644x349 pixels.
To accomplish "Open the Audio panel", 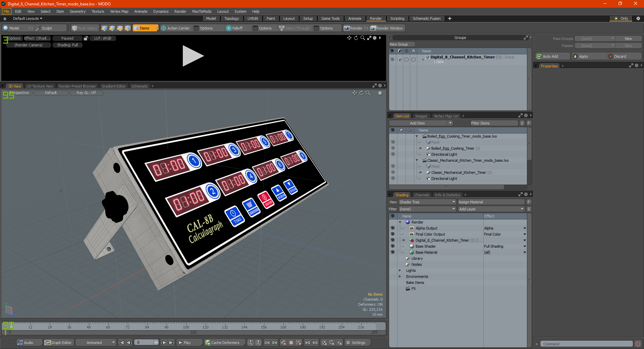I will (x=29, y=343).
